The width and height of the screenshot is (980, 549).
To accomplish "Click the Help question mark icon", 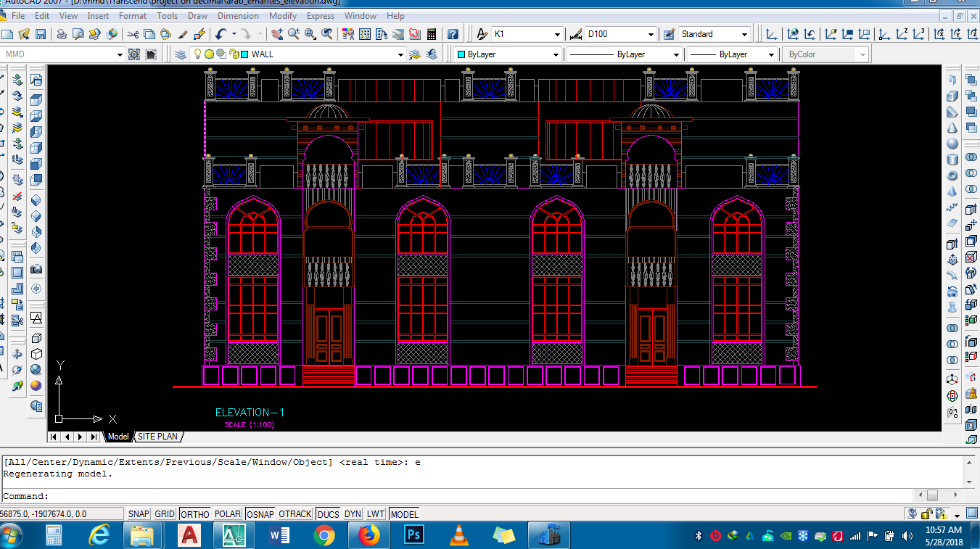I will pyautogui.click(x=453, y=34).
